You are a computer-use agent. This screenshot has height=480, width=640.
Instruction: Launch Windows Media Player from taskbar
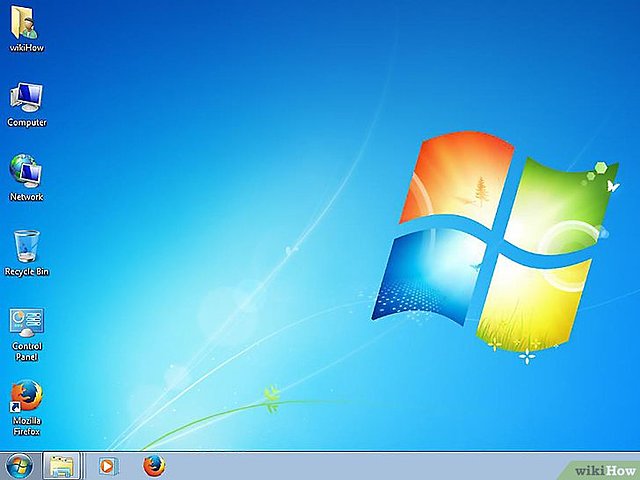pos(108,466)
